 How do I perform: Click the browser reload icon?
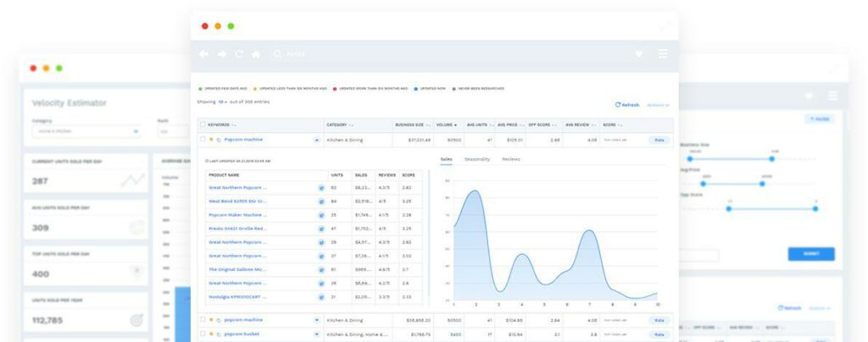[239, 54]
